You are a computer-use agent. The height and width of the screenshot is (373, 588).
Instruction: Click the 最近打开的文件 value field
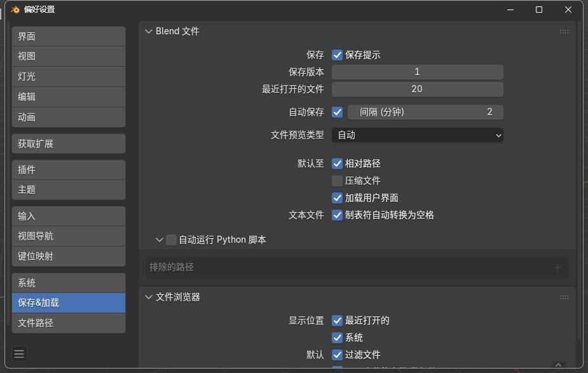pos(418,89)
